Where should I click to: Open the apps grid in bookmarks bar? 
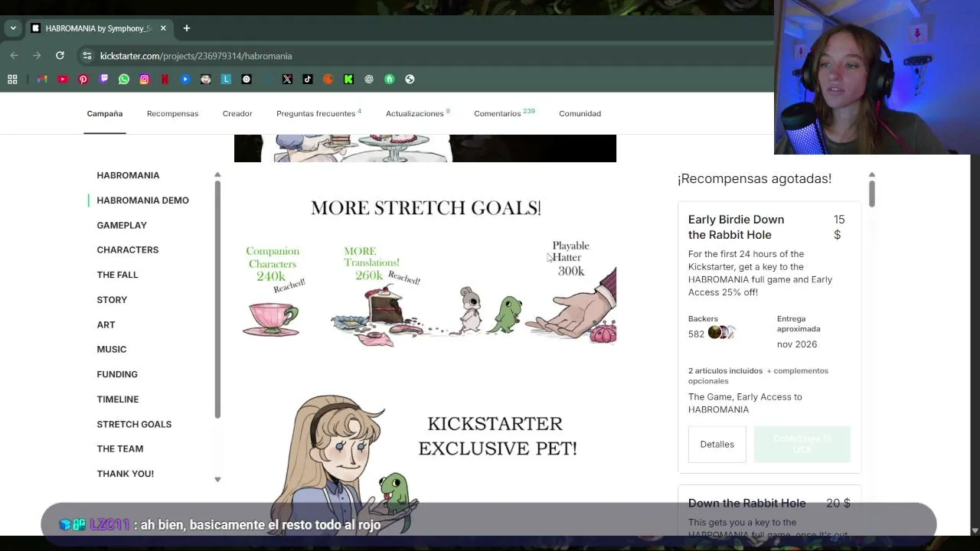pos(12,79)
